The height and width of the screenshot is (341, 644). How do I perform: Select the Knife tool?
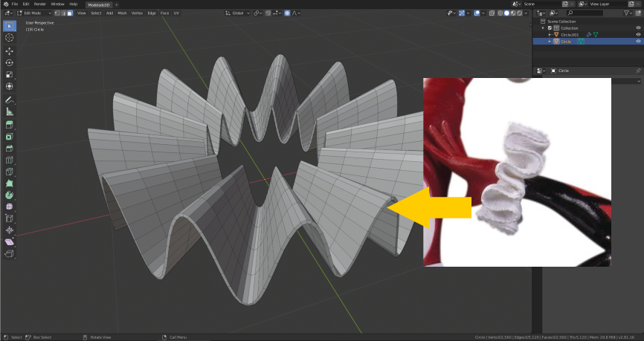[9, 172]
